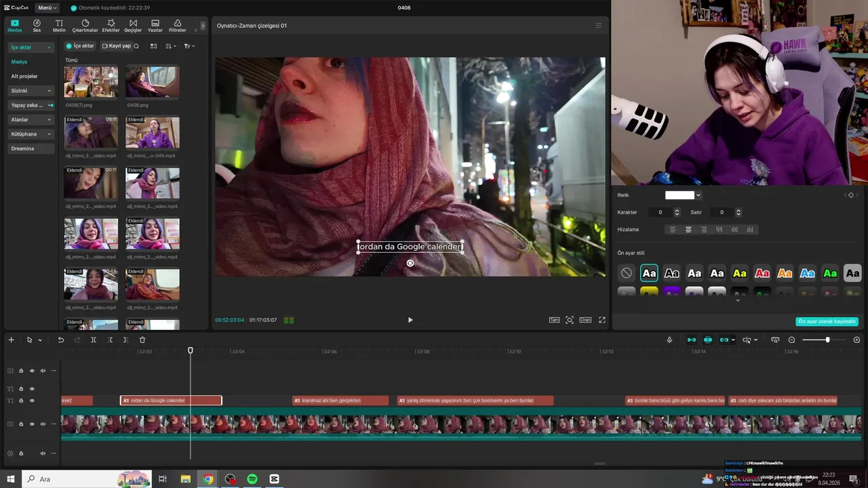The image size is (868, 488).
Task: Click the white Renk color swatch
Action: tap(679, 195)
